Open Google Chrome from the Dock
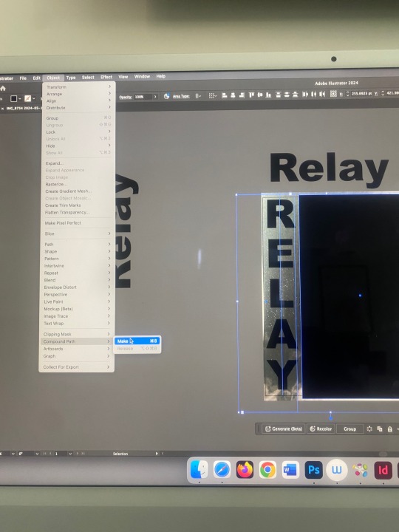This screenshot has height=532, width=399. click(x=267, y=470)
